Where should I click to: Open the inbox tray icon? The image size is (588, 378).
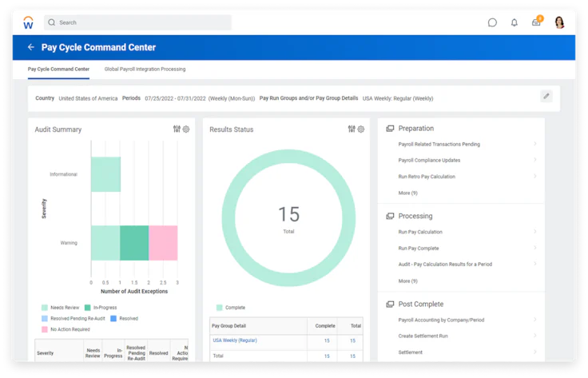tap(536, 22)
